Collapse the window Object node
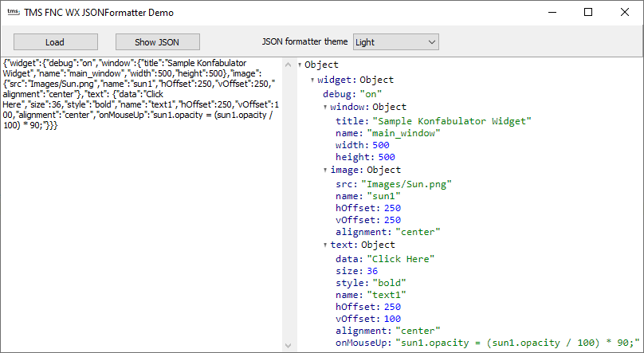The height and width of the screenshot is (353, 644). click(325, 107)
